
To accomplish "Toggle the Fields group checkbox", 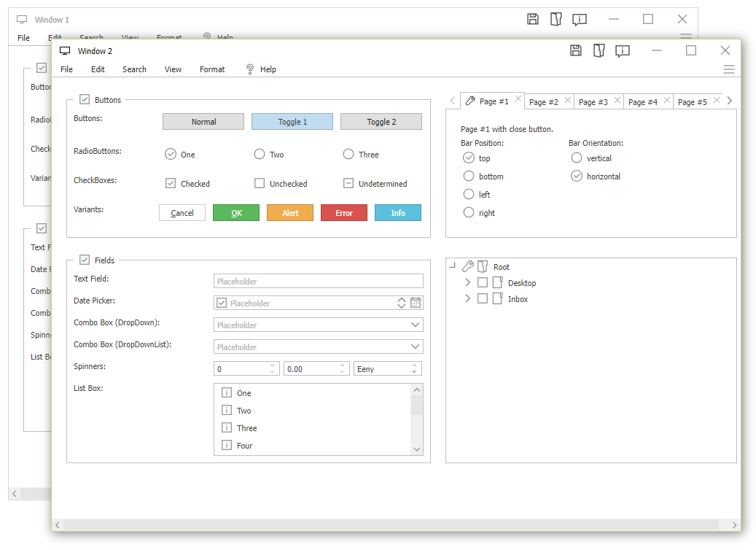I will tap(85, 260).
